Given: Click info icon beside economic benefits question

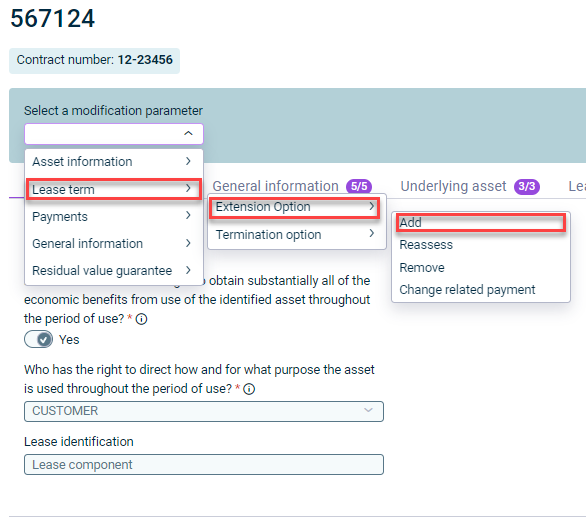Looking at the screenshot, I should coord(141,319).
